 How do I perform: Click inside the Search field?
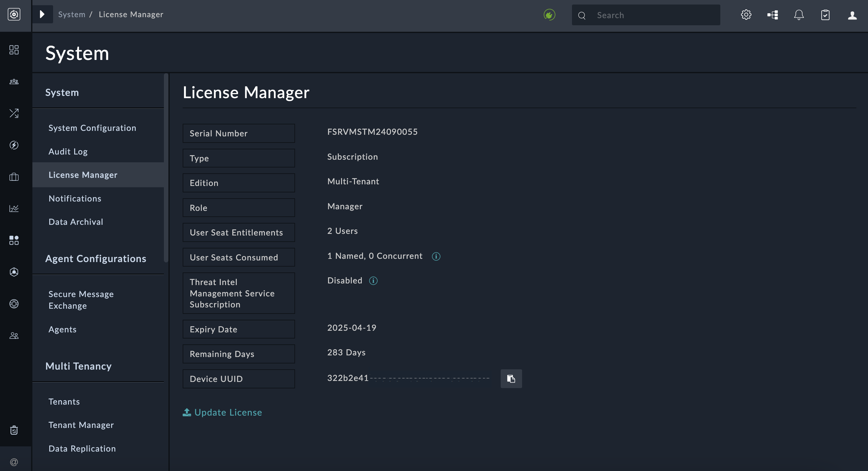(654, 15)
